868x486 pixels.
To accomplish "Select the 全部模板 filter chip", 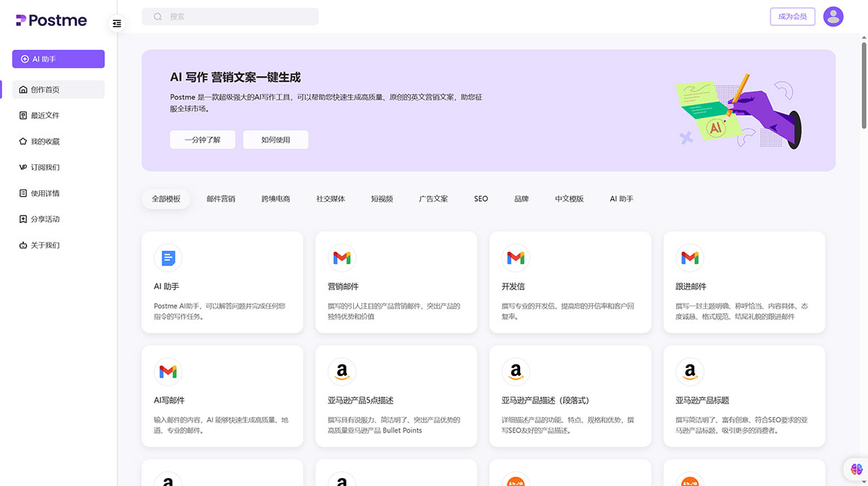I will coord(166,198).
